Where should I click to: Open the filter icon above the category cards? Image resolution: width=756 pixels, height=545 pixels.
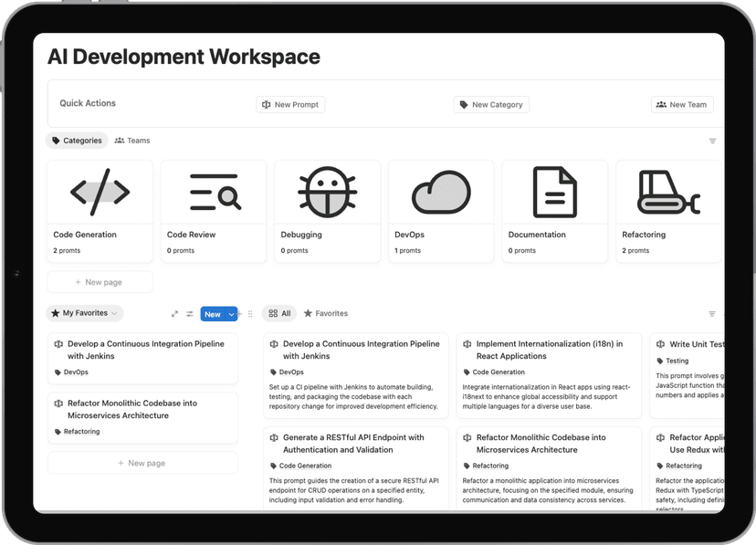(712, 141)
